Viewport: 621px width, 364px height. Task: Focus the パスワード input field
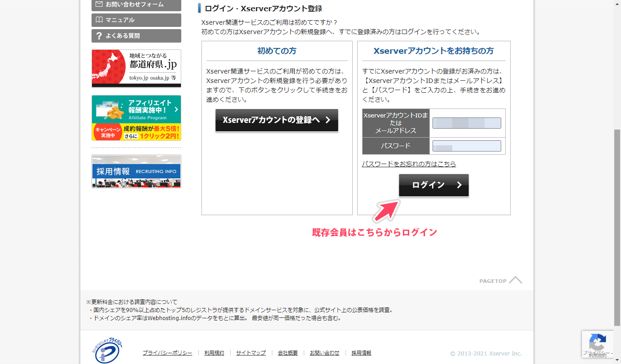pos(467,146)
